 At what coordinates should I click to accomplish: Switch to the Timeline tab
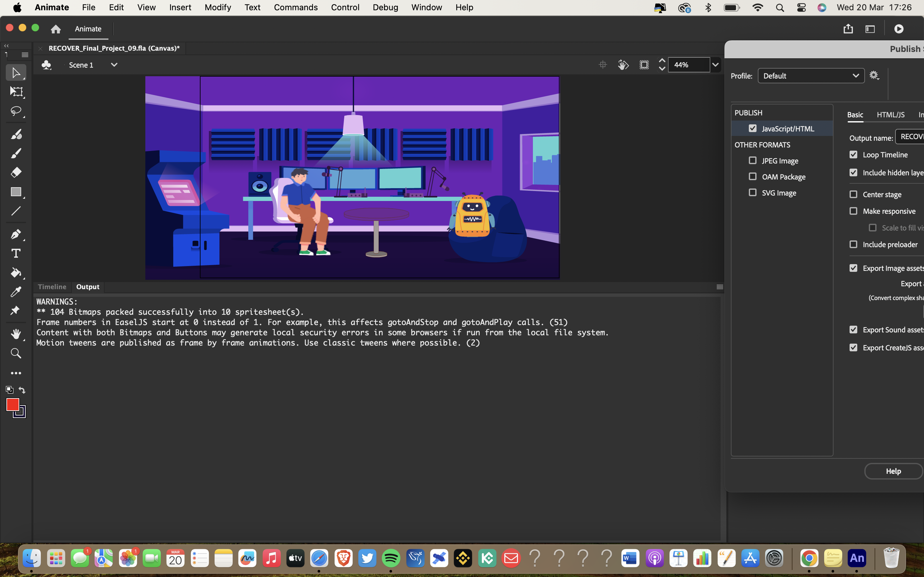point(52,287)
